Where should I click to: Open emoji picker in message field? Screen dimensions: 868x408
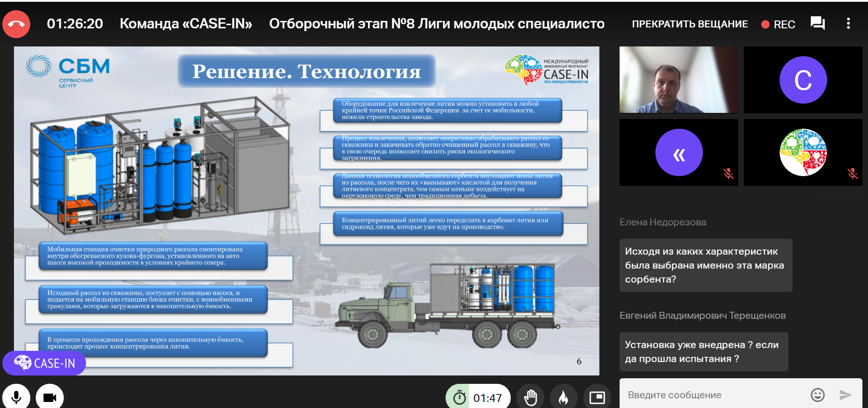tap(817, 395)
